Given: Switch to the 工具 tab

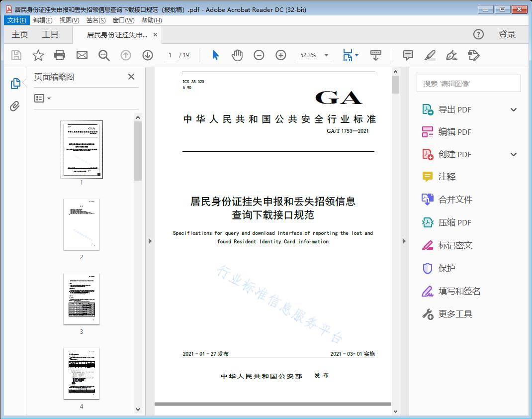Looking at the screenshot, I should click(50, 34).
